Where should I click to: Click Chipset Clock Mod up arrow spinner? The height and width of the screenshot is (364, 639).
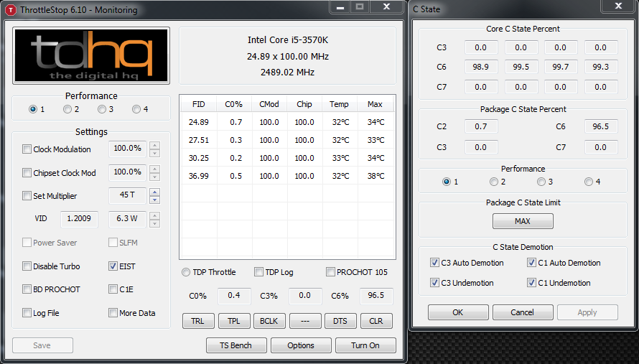154,169
